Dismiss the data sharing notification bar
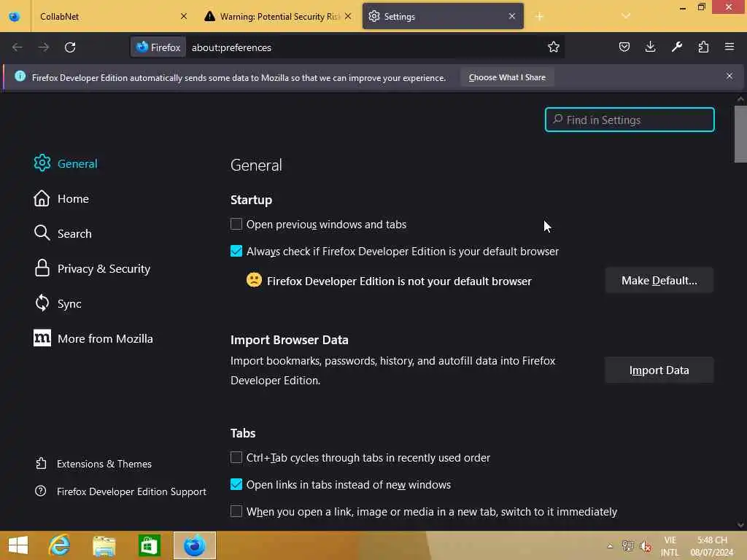 coord(729,76)
